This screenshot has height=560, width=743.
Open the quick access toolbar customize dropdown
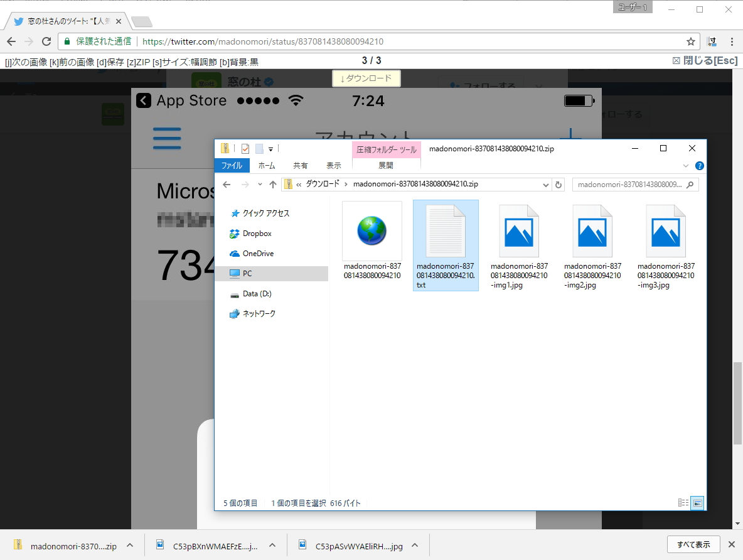270,149
